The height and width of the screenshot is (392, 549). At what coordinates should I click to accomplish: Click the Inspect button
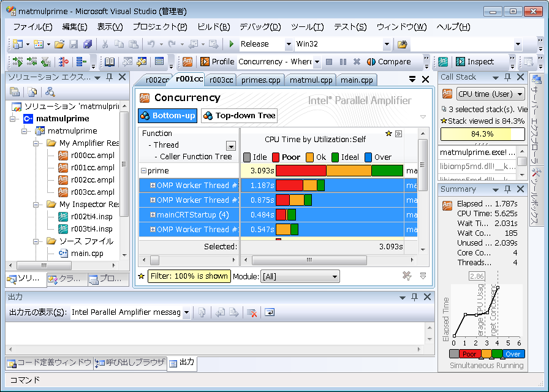point(475,62)
